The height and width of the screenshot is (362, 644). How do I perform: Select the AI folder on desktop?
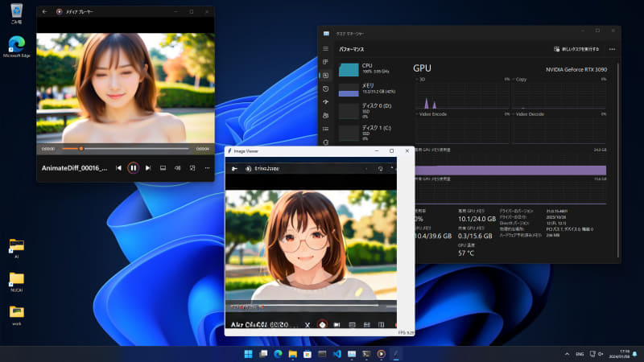click(16, 248)
